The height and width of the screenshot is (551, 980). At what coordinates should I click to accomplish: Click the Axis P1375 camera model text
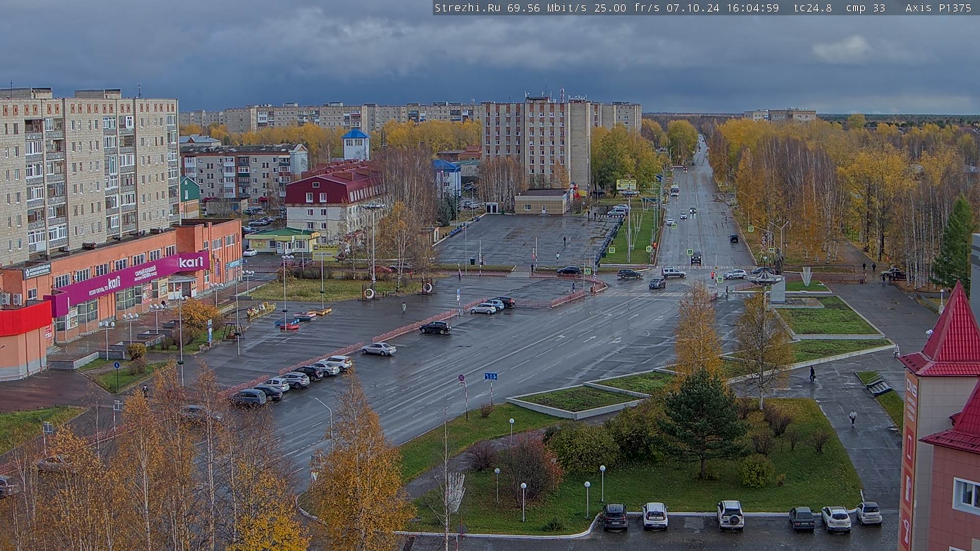point(938,8)
